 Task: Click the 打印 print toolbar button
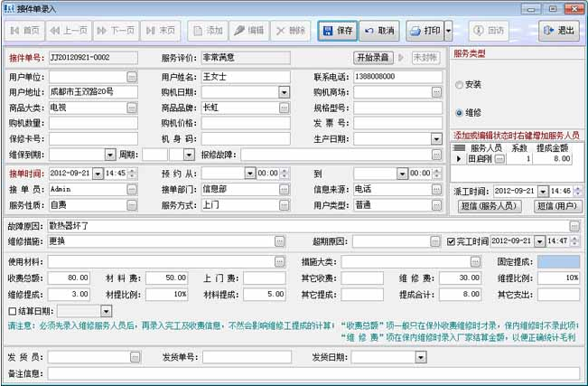pyautogui.click(x=425, y=31)
